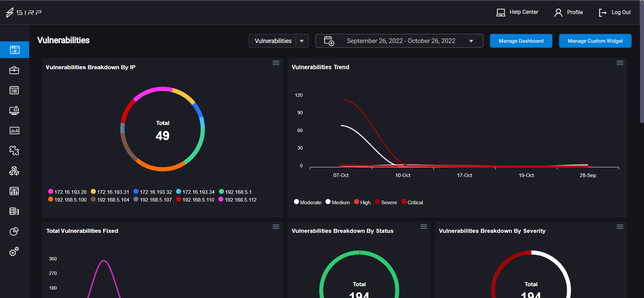Click the 19-Oct axis label
Viewport: 644px width, 298px height.
click(526, 175)
